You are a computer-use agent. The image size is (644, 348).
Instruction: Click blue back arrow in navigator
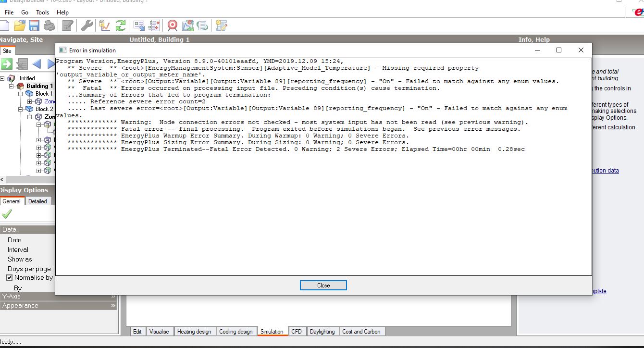(37, 64)
